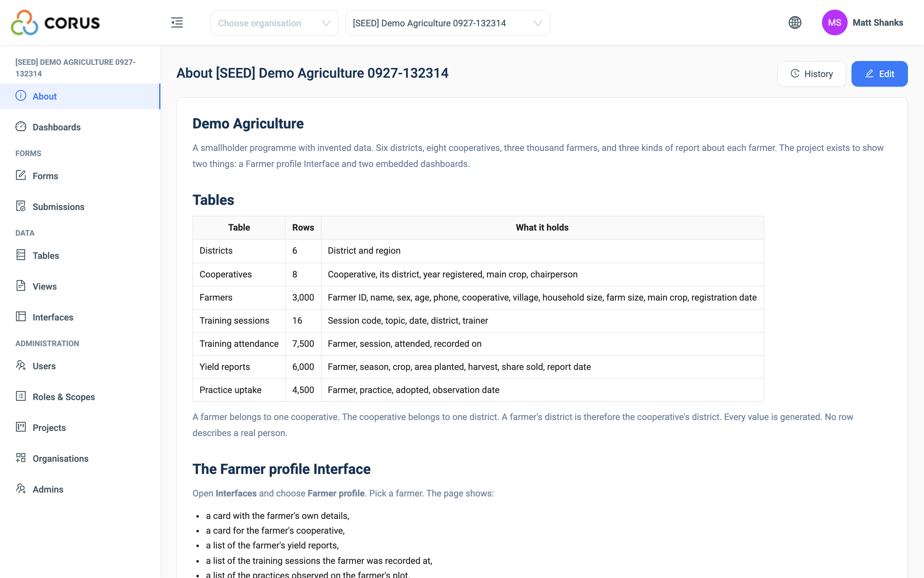The image size is (924, 578).
Task: Open the Demo Agriculture project selector
Action: tap(448, 23)
